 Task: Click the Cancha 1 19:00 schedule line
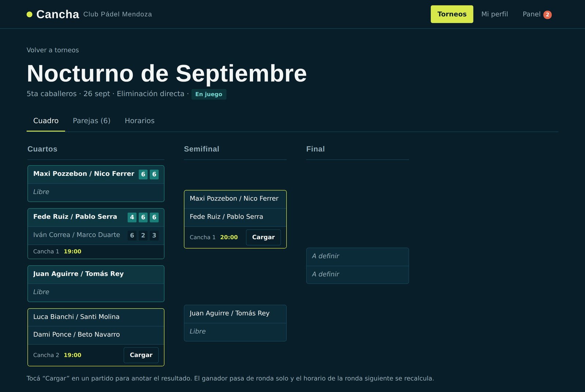[96, 252]
